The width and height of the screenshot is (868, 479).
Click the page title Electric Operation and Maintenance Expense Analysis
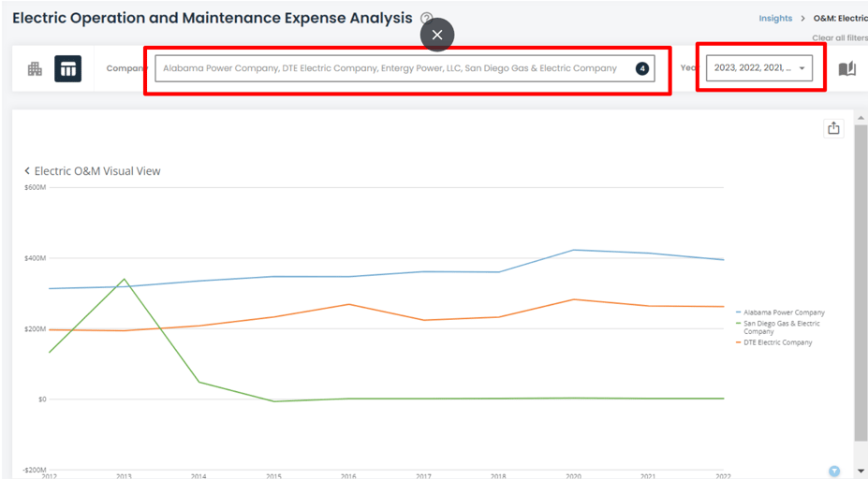(212, 18)
